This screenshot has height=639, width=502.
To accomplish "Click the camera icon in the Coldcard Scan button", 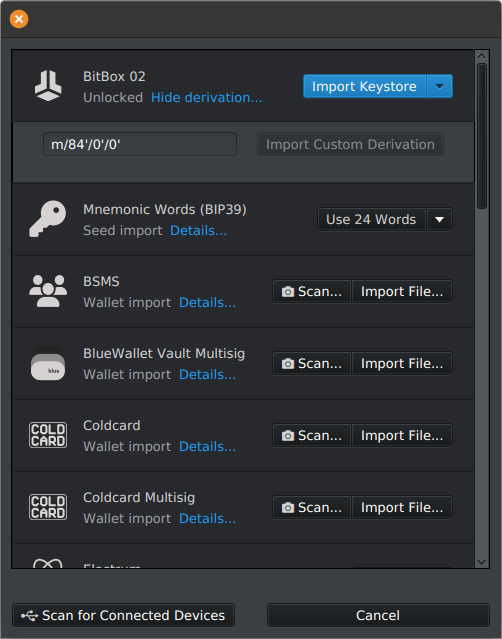I will (288, 436).
